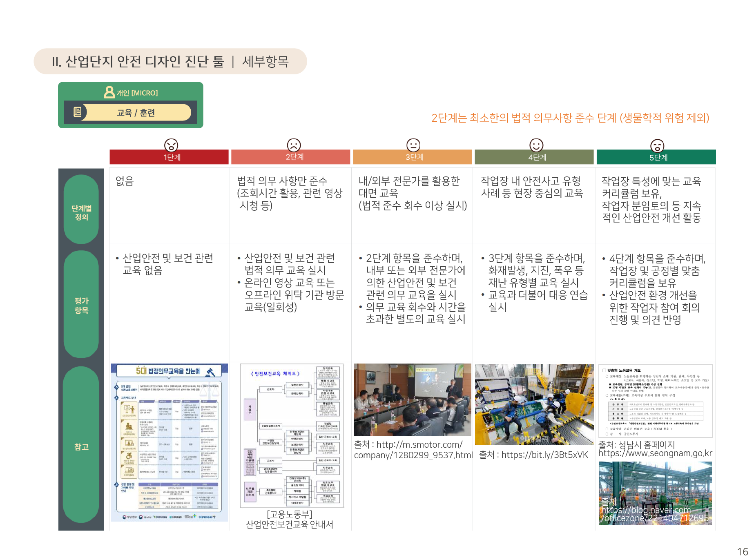Viewport: 754px width, 560px height.
Task: Click the orange 3단계 header color bar
Action: point(412,157)
